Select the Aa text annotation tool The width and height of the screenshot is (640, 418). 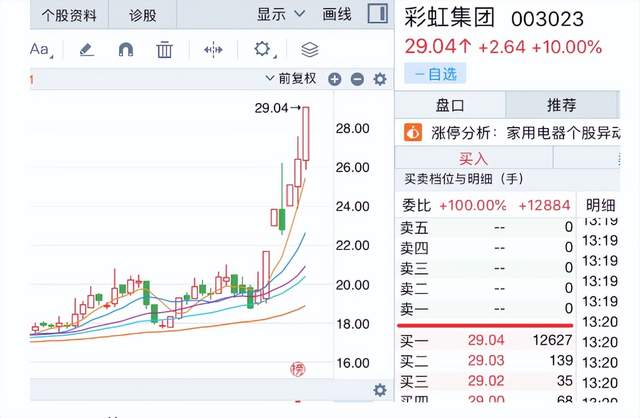[x=39, y=49]
